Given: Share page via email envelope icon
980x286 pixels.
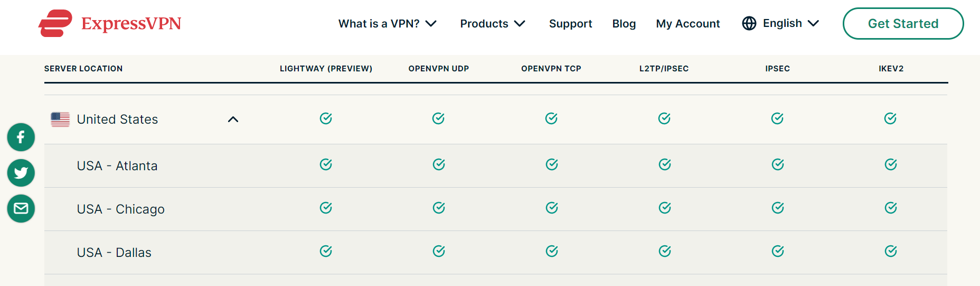Looking at the screenshot, I should coord(21,208).
